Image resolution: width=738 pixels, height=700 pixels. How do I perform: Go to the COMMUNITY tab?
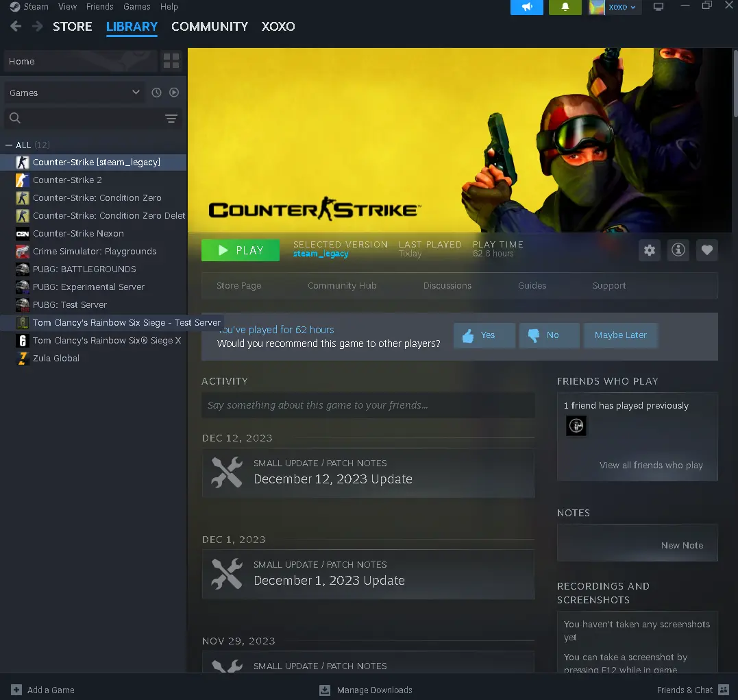210,26
